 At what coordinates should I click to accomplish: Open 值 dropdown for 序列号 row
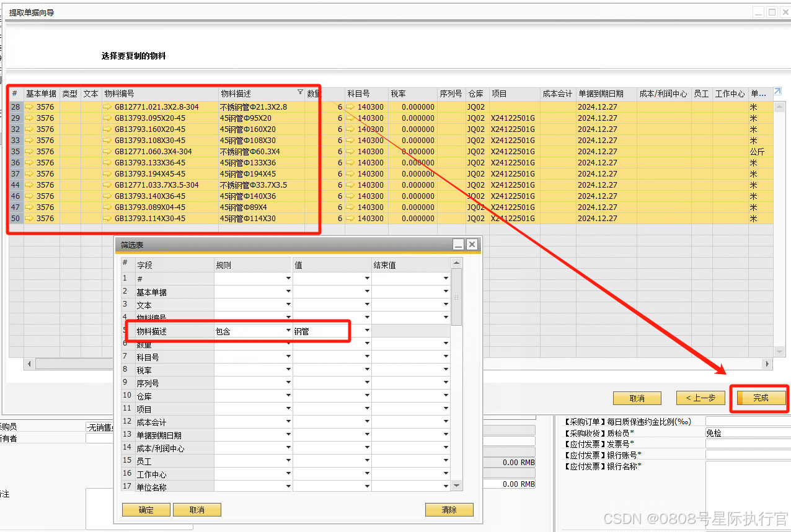(367, 383)
